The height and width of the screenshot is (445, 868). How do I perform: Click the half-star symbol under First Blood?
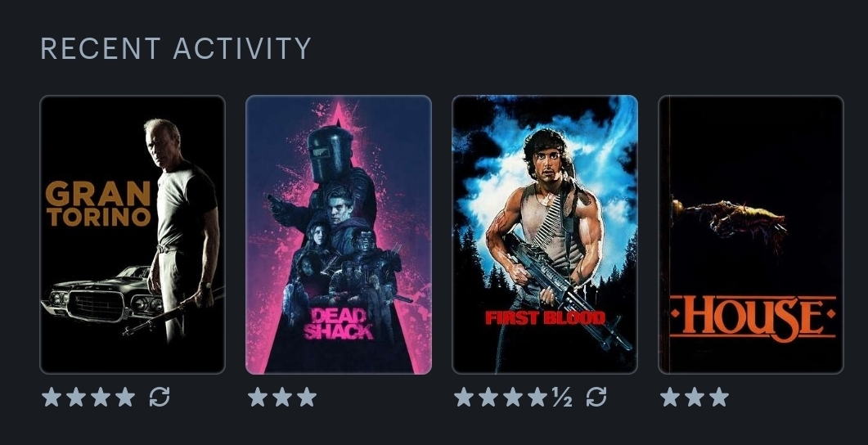click(x=562, y=397)
